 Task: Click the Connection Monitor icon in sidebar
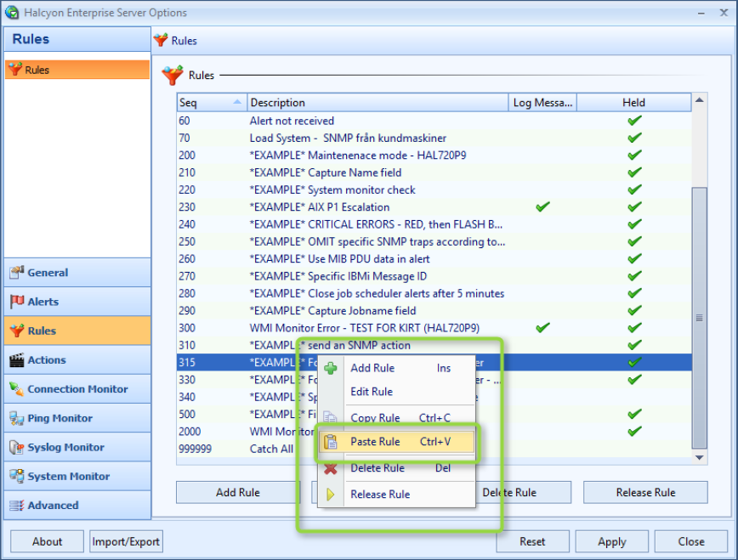click(16, 389)
